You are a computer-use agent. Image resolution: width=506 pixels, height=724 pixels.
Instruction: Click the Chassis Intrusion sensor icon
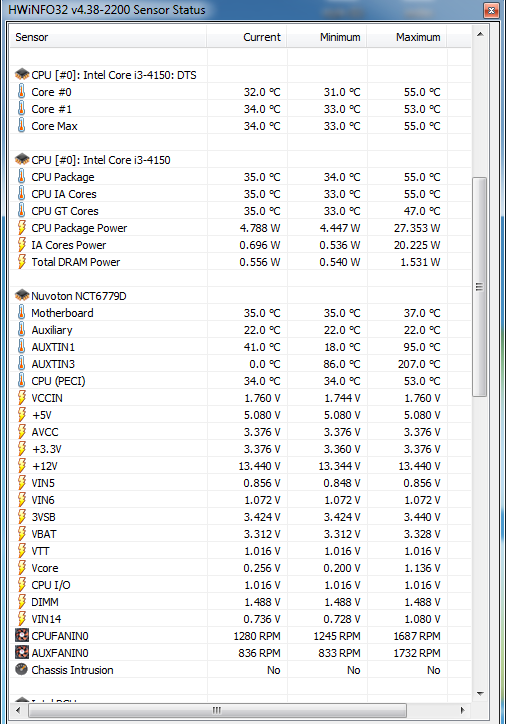point(21,670)
